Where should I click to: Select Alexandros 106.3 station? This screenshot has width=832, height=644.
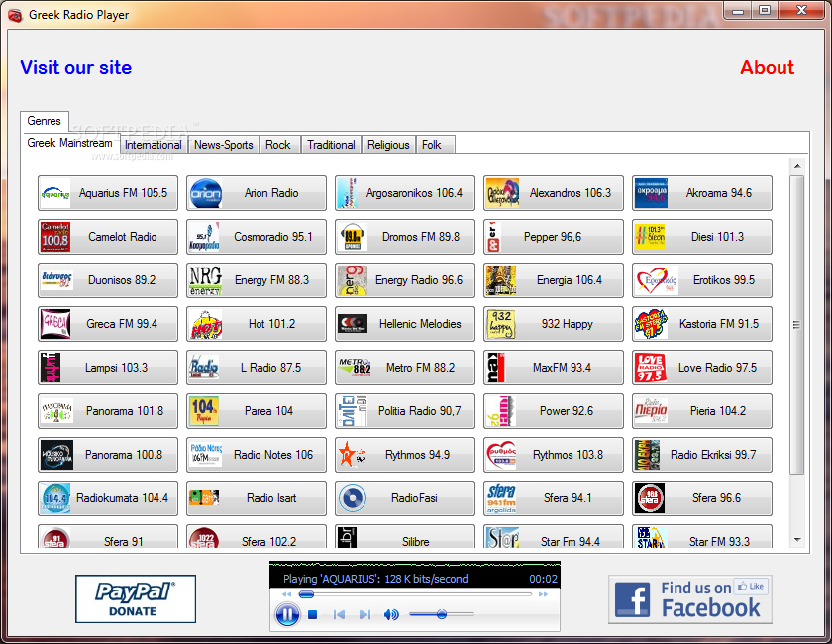pyautogui.click(x=554, y=193)
